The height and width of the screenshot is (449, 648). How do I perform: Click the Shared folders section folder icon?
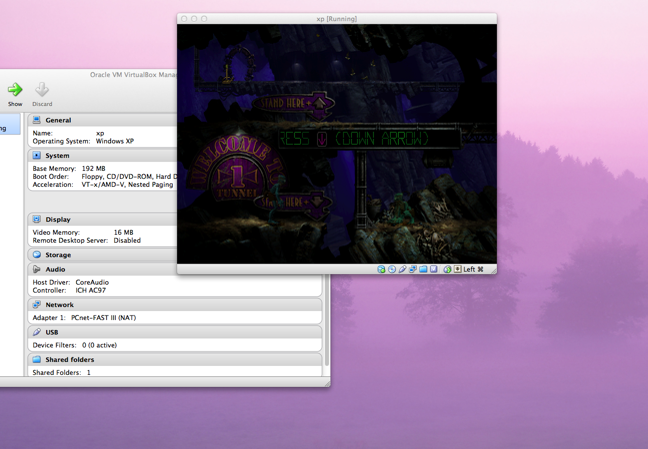tap(37, 359)
